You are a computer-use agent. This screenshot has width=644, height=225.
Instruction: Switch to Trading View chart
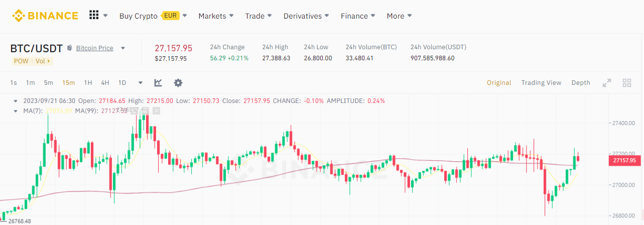(541, 83)
